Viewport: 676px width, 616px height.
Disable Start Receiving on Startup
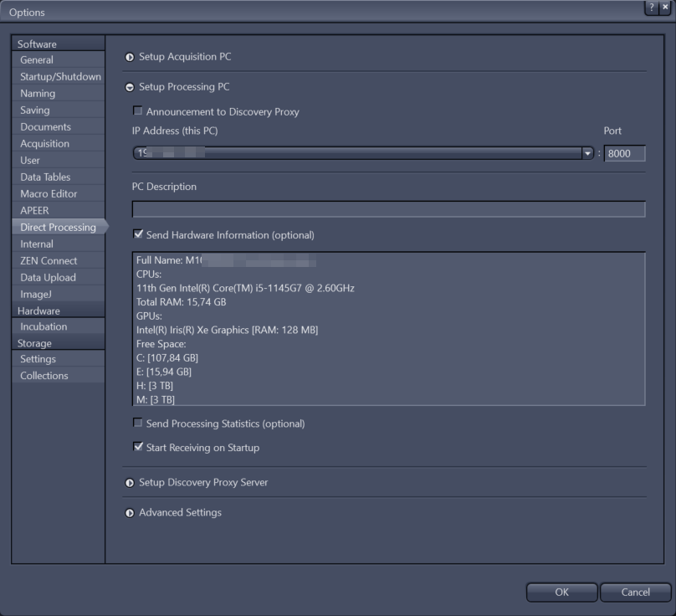point(139,448)
